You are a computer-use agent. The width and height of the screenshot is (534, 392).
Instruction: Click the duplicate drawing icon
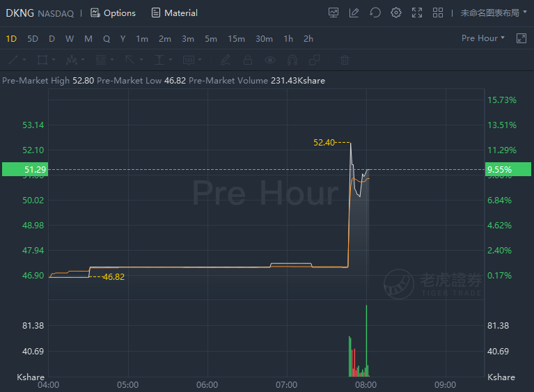[x=314, y=60]
